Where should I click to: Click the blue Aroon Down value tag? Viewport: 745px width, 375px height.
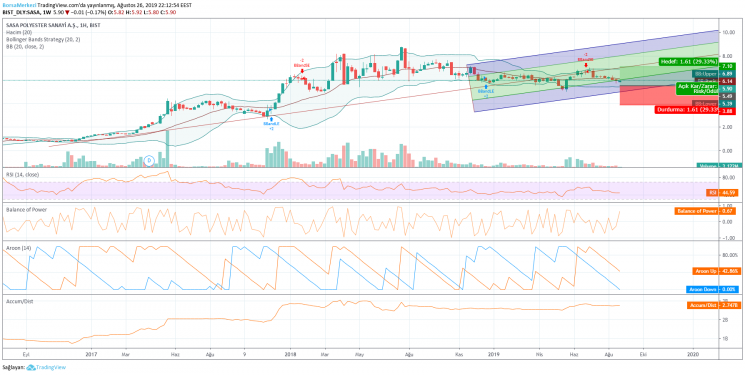pos(711,288)
